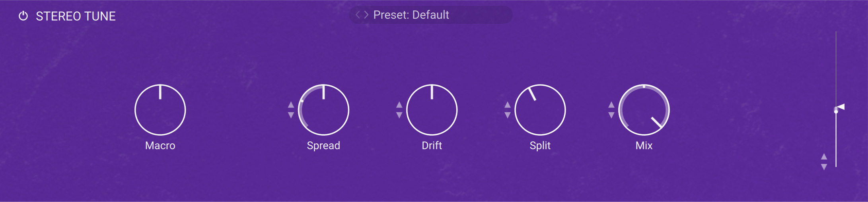Viewport: 868px width, 202px height.
Task: Go to the next preset
Action: pyautogui.click(x=366, y=15)
